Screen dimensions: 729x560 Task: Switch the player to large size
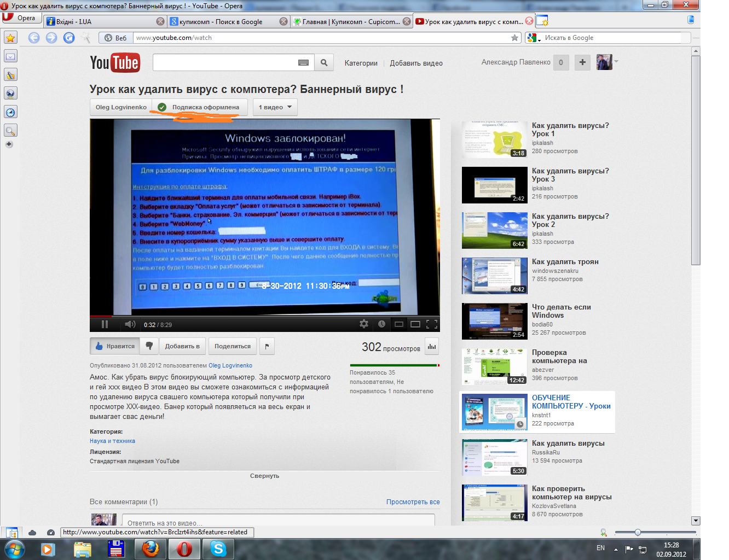click(415, 324)
